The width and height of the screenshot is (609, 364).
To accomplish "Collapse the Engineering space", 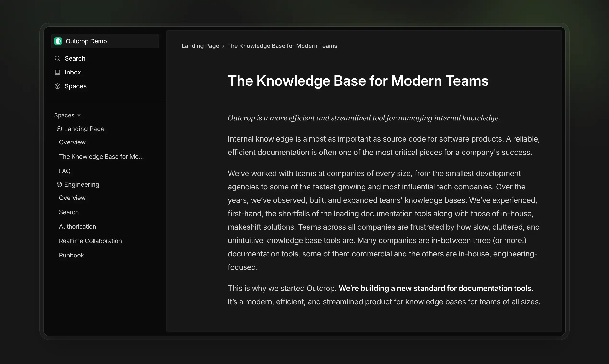I will pyautogui.click(x=82, y=184).
